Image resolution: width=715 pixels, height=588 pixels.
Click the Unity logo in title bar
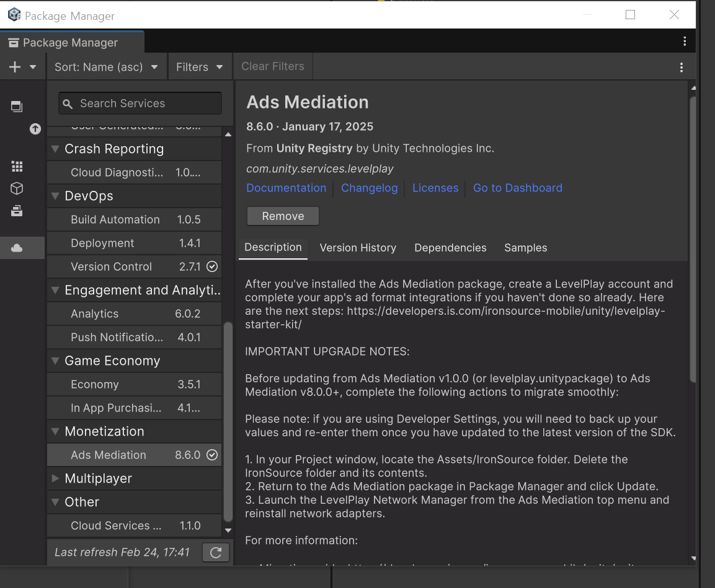pyautogui.click(x=14, y=15)
